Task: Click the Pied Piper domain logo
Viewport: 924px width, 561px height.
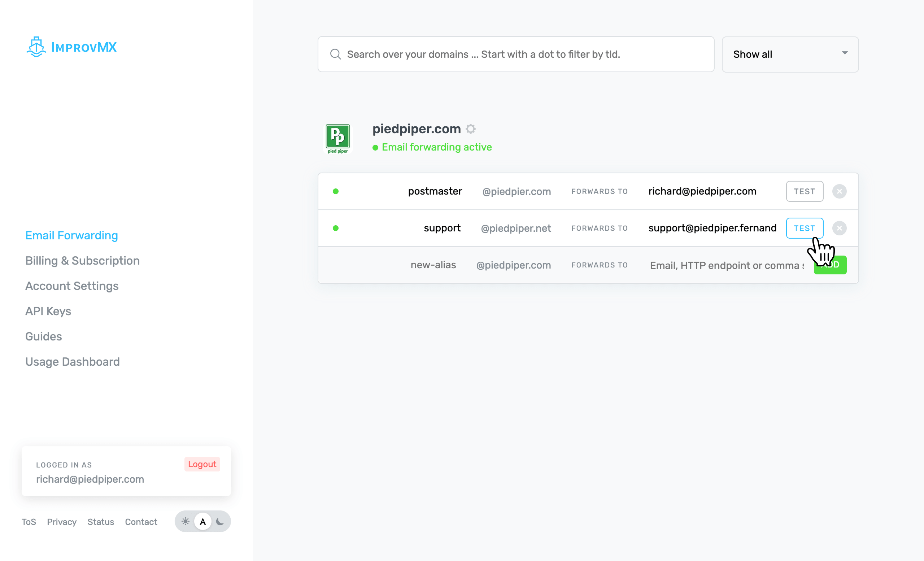Action: pyautogui.click(x=337, y=139)
